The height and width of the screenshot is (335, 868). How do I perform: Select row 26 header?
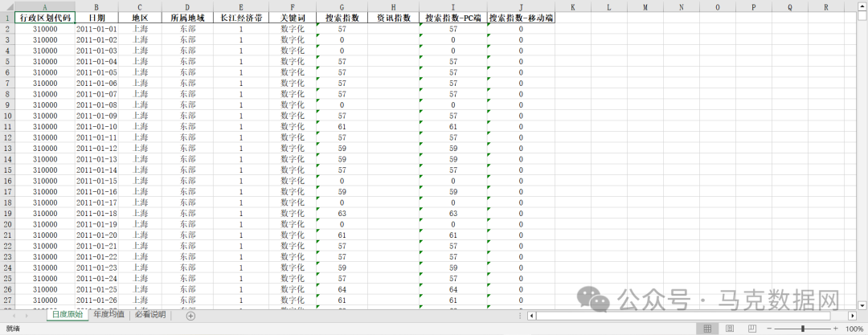point(7,289)
